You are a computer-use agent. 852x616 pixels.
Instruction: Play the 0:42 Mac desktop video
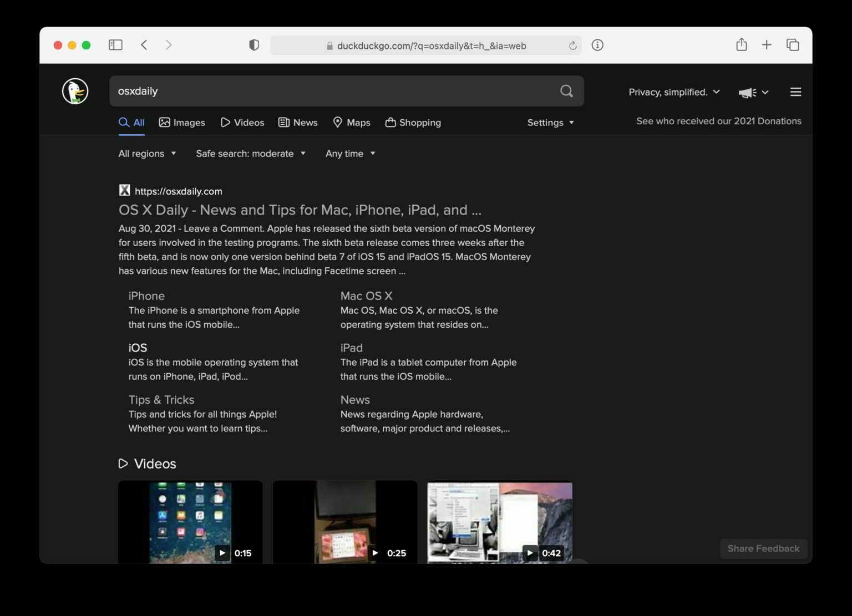[500, 522]
